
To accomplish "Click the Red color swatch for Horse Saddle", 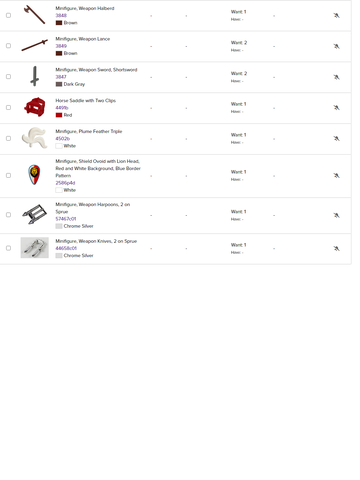I will 59,115.
